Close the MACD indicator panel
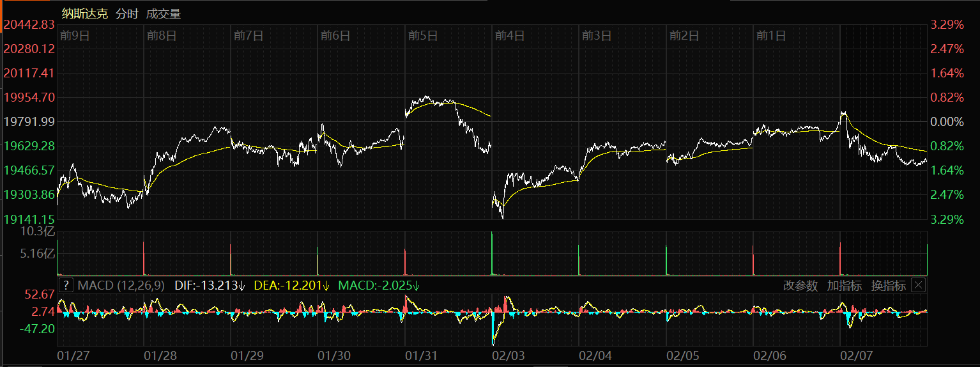 click(x=918, y=285)
